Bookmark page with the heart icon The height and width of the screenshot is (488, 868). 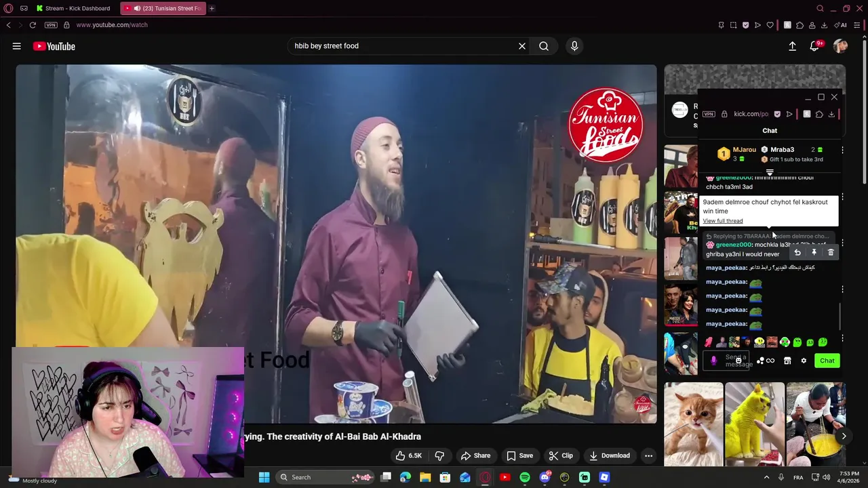770,25
